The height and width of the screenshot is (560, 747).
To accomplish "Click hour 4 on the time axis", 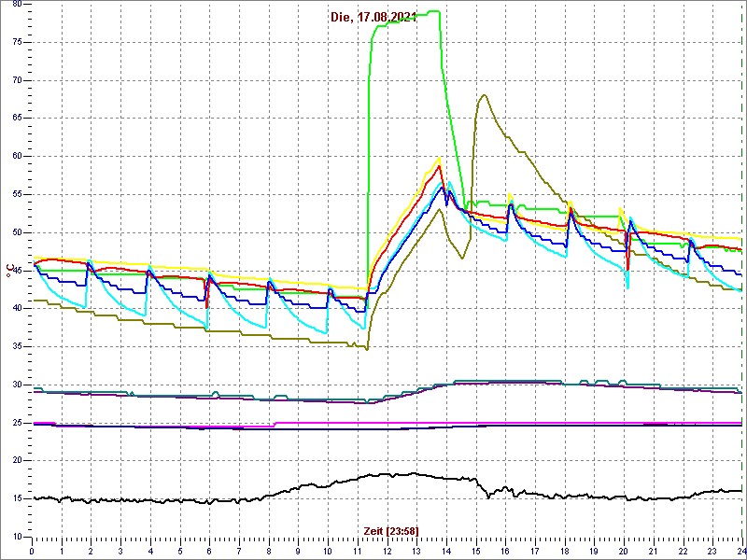I will coord(150,551).
